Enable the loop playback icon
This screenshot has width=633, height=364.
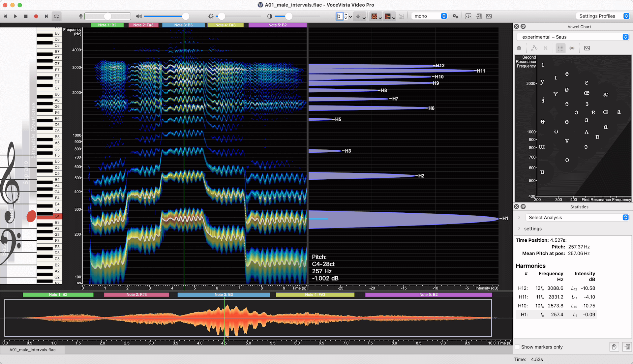pyautogui.click(x=56, y=16)
